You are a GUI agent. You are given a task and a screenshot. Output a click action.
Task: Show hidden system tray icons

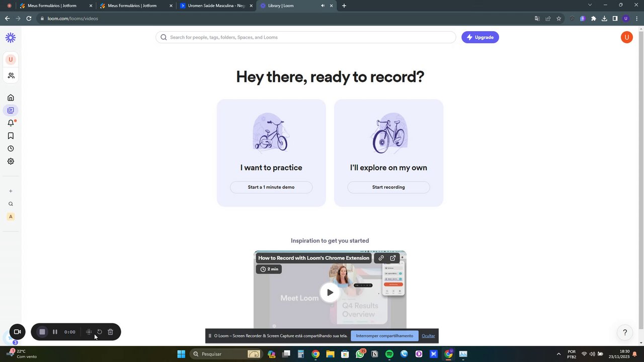(558, 354)
